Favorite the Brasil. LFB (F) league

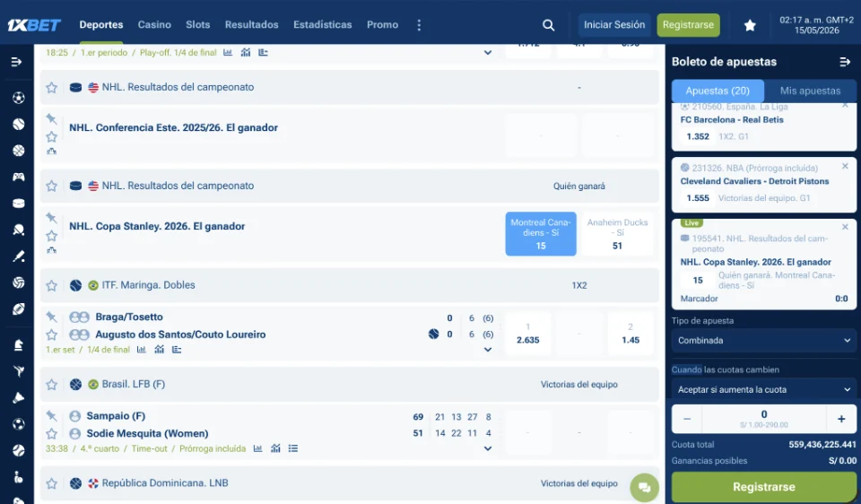click(x=52, y=385)
